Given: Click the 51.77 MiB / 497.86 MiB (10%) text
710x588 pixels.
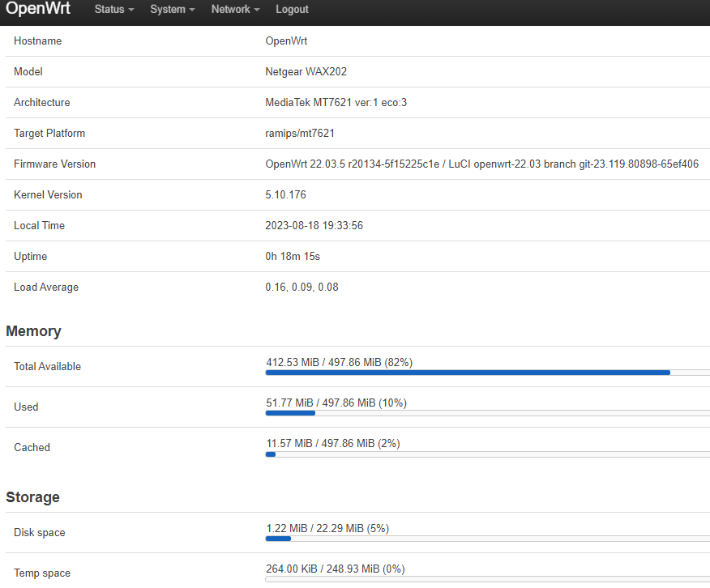Looking at the screenshot, I should (336, 403).
